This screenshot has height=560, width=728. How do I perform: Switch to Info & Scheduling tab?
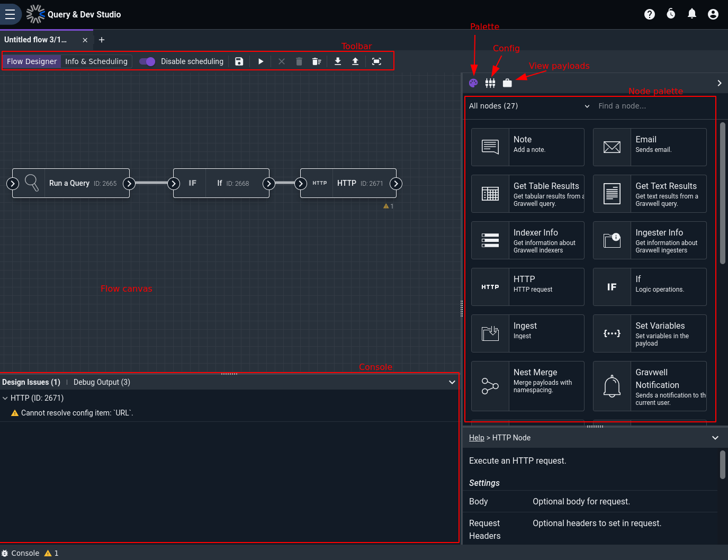coord(96,61)
